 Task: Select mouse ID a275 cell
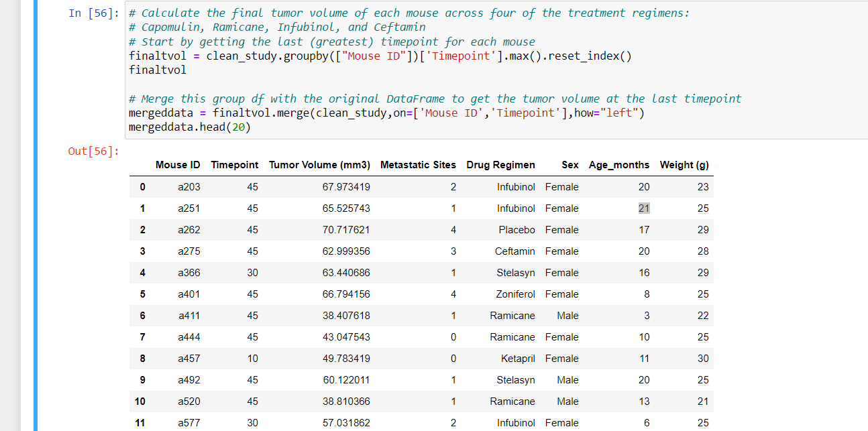(189, 251)
